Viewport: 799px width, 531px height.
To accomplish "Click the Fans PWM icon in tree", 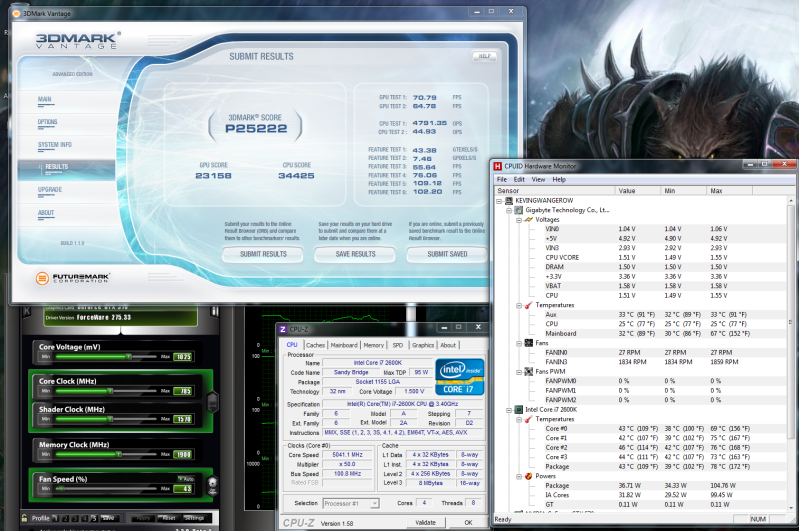I will click(528, 371).
